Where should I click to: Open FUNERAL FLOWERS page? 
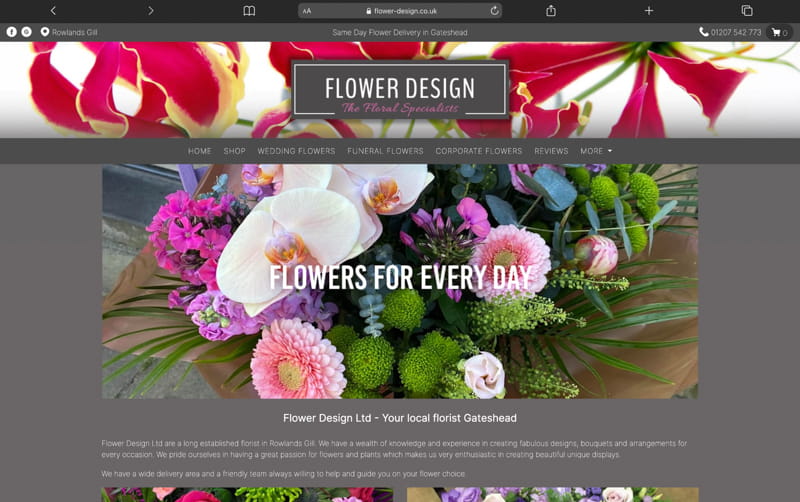coord(385,151)
